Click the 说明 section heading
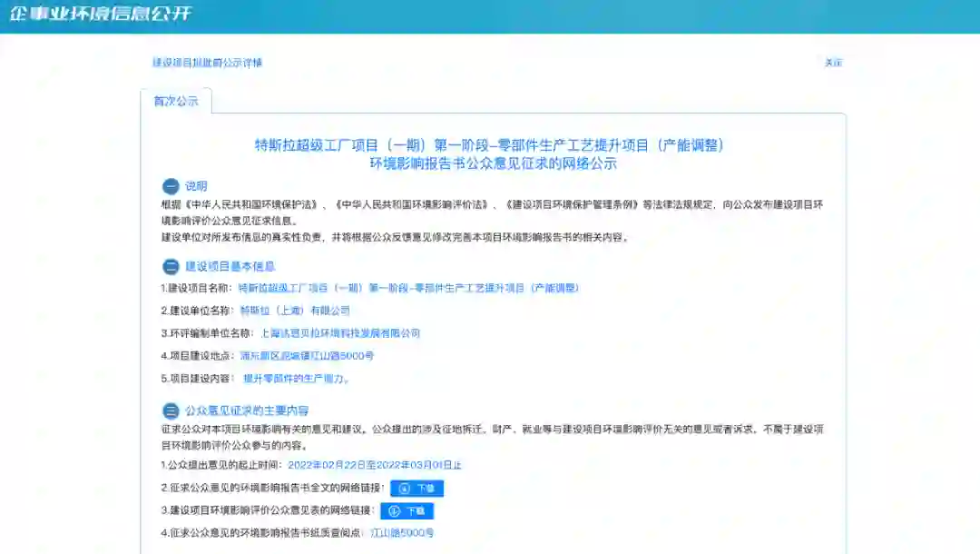 (196, 186)
